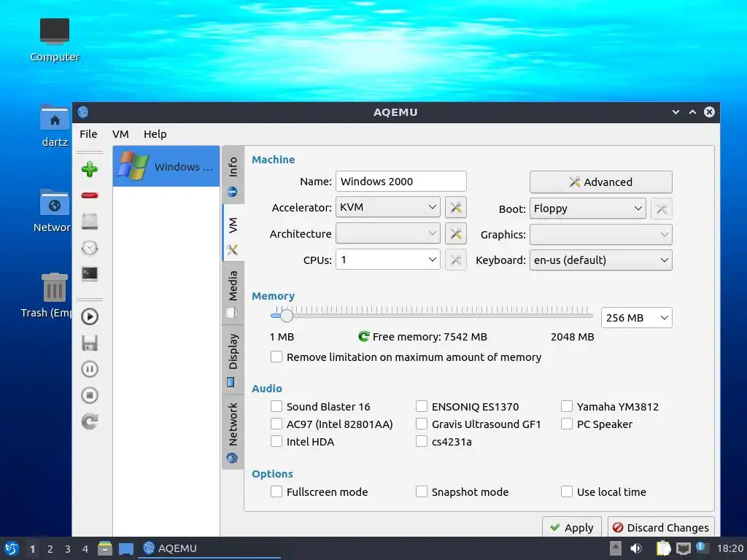This screenshot has height=560, width=747.
Task: Enable Remove limitation on maximum memory
Action: point(276,357)
